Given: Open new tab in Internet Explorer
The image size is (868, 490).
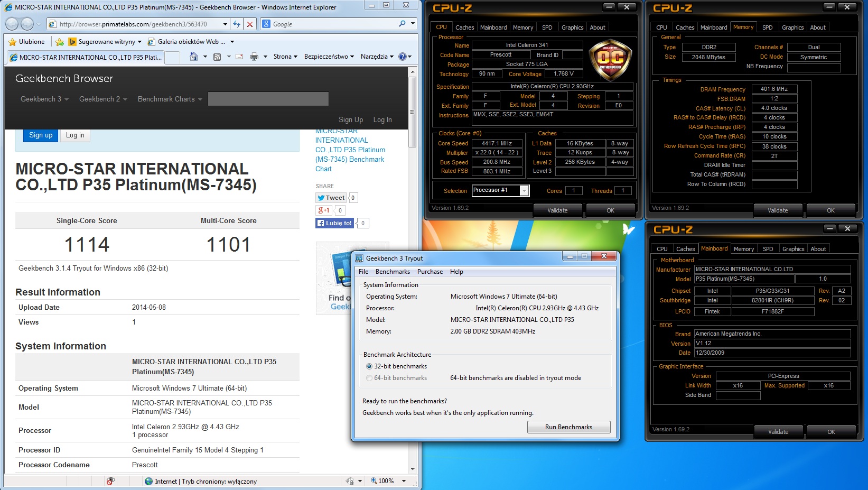Looking at the screenshot, I should pos(172,57).
